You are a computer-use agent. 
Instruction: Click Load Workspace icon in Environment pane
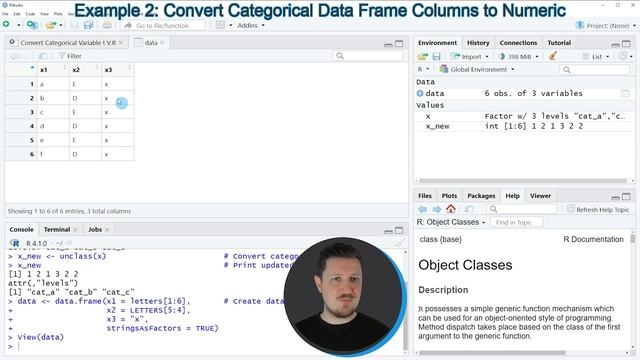(422, 56)
